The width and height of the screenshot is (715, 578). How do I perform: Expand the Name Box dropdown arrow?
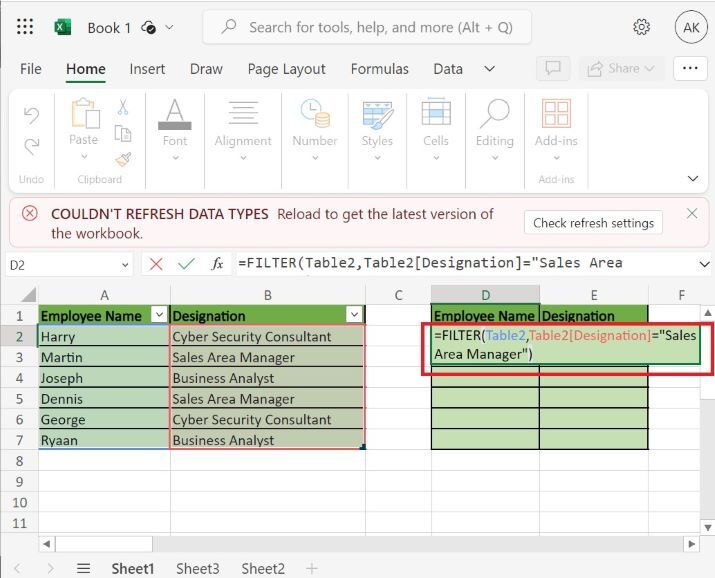[125, 264]
